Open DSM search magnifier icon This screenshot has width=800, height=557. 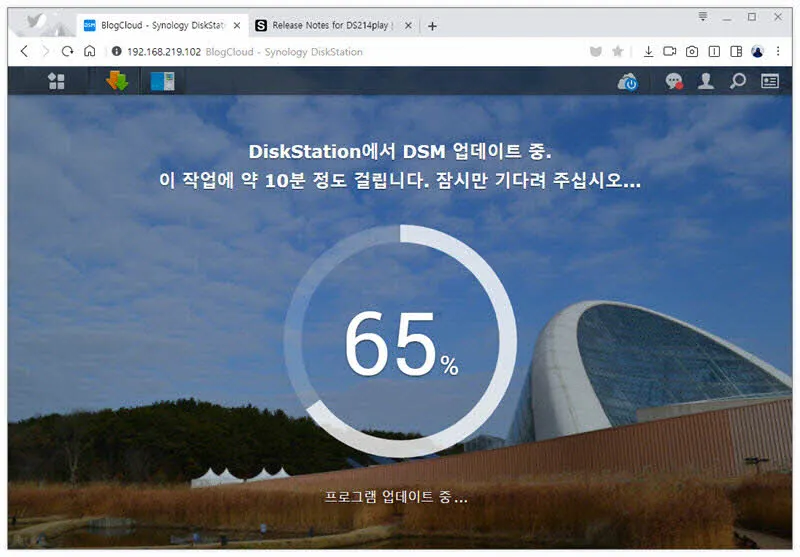point(738,82)
